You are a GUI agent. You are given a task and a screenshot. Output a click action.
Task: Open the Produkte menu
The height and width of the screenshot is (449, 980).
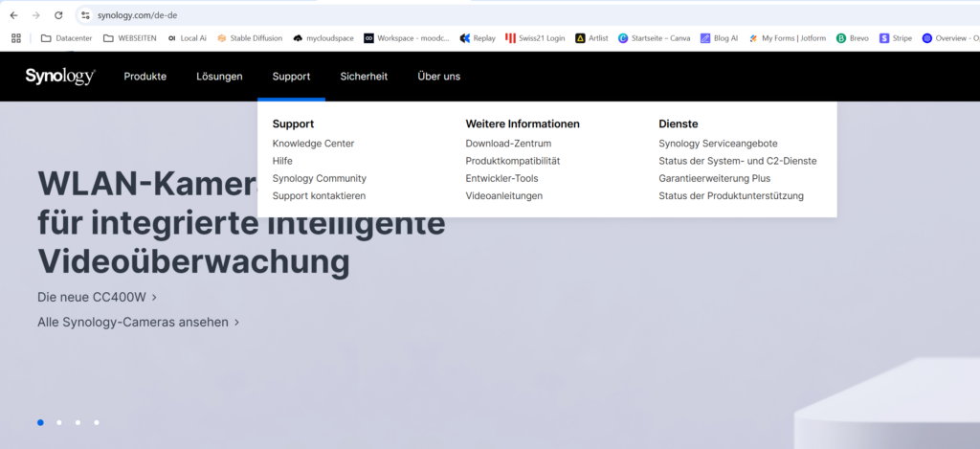pos(145,77)
